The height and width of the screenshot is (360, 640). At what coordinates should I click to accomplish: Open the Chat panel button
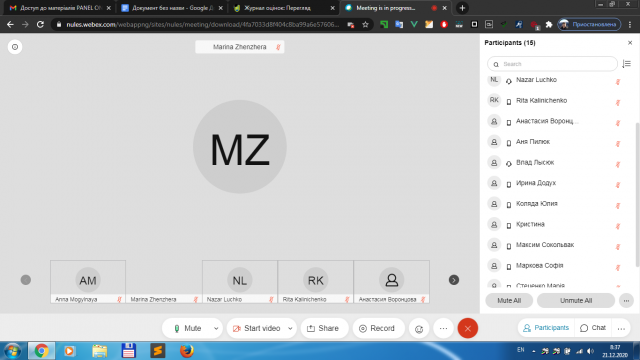pyautogui.click(x=593, y=328)
